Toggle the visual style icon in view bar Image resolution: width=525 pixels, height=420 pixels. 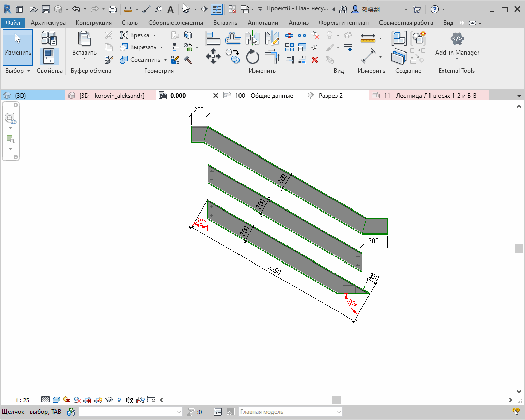(56, 400)
